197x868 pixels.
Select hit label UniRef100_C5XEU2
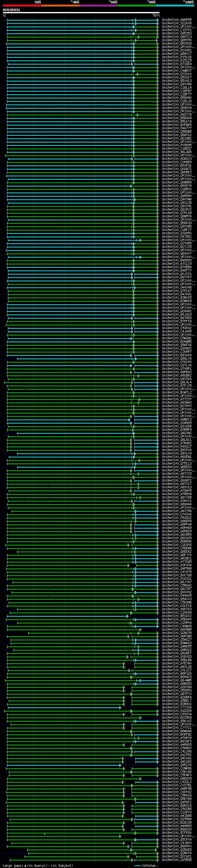coord(177,328)
